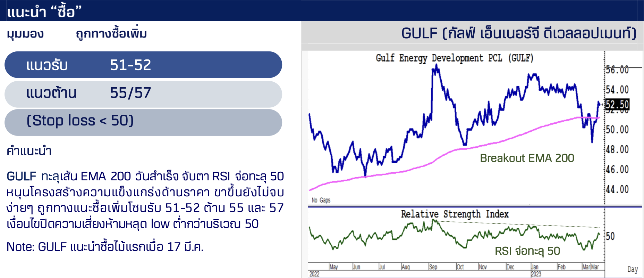Image resolution: width=644 pixels, height=278 pixels.
Task: Click the Nov date axis marker
Action: pyautogui.click(x=483, y=267)
